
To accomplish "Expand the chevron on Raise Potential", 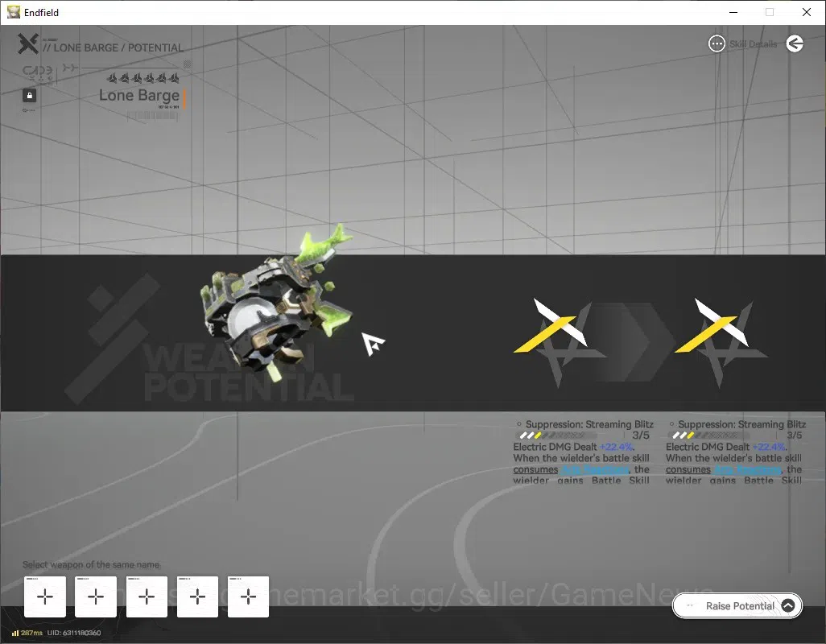I will (x=788, y=606).
